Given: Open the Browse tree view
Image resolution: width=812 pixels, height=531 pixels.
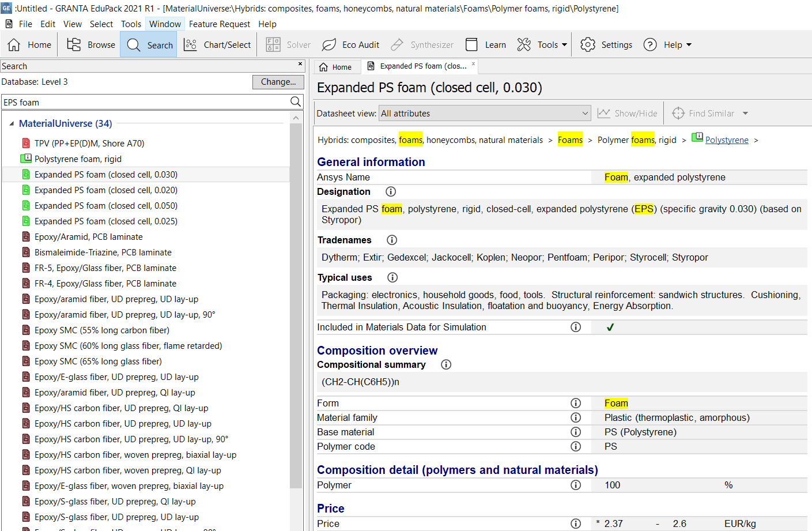Looking at the screenshot, I should click(x=91, y=45).
